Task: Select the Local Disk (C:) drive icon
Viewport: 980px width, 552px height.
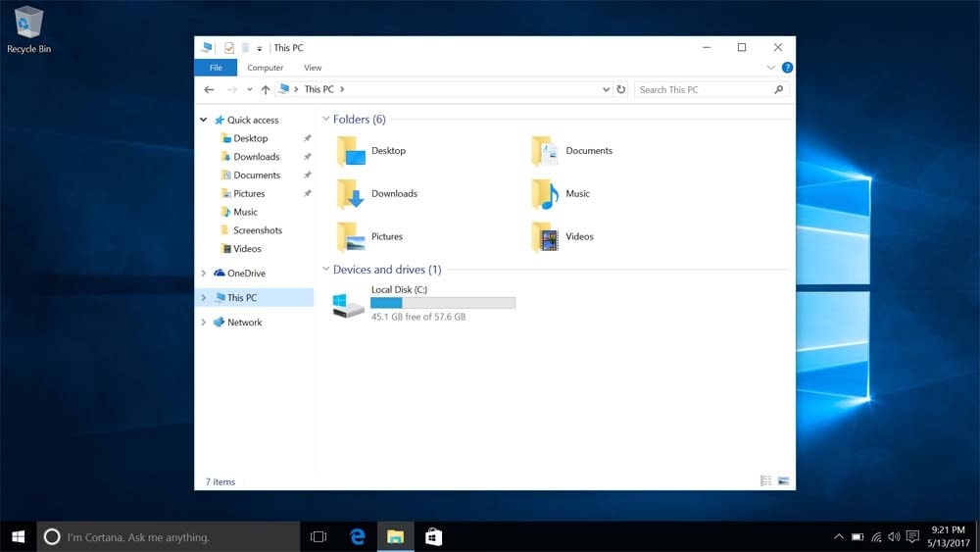Action: tap(348, 305)
